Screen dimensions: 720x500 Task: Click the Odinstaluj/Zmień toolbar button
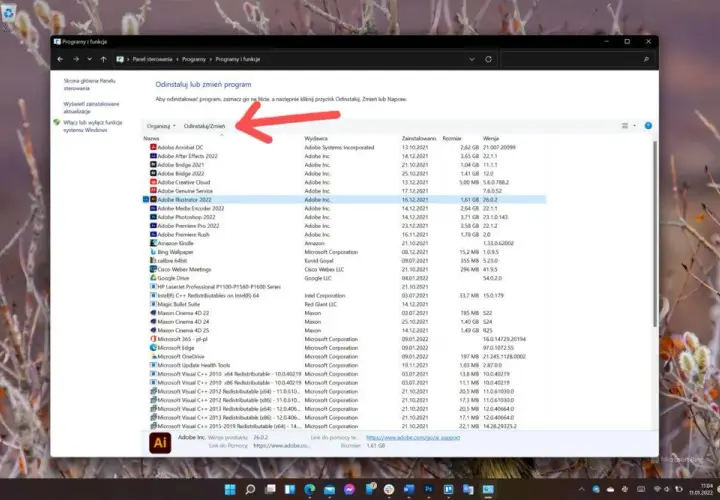(x=204, y=126)
